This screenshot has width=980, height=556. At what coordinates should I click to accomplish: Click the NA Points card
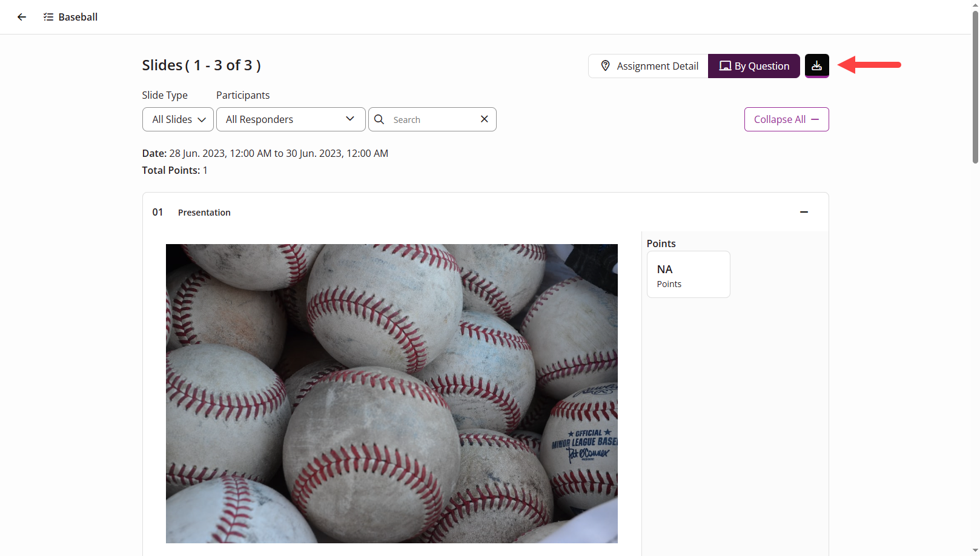689,274
